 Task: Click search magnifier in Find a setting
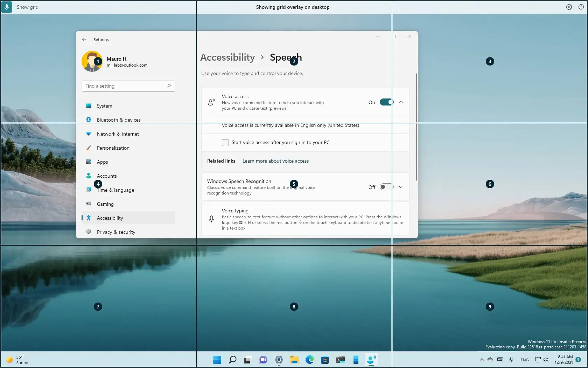(169, 86)
